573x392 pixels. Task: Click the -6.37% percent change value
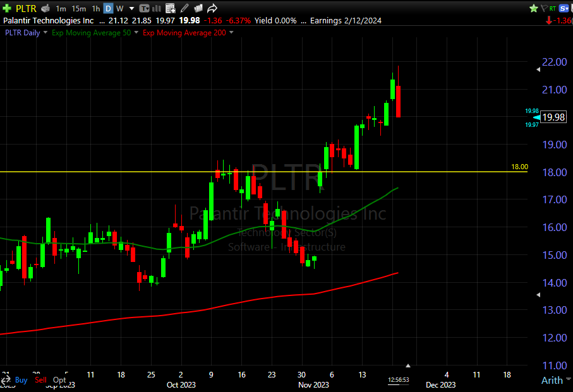238,20
